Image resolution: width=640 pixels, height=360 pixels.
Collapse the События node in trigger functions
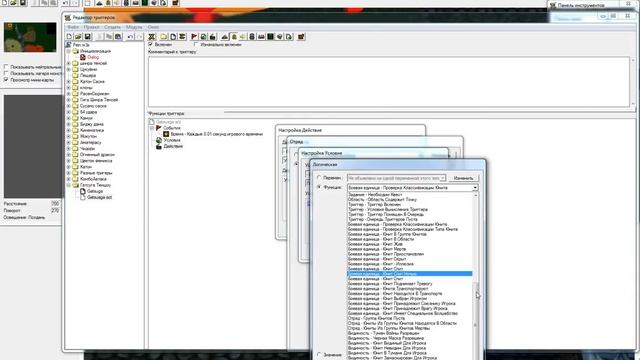pos(152,128)
